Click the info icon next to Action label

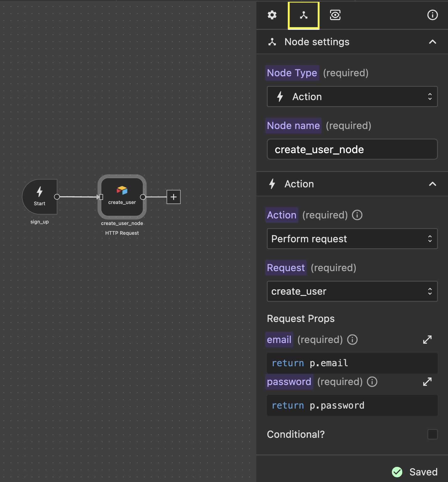pos(357,215)
